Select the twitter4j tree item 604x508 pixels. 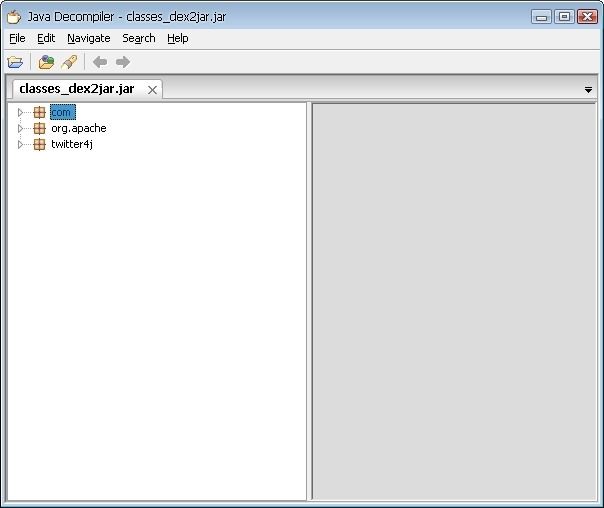(72, 144)
